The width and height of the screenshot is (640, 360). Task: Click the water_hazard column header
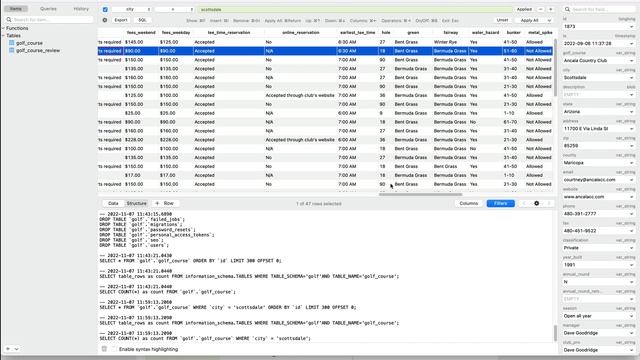click(x=485, y=32)
